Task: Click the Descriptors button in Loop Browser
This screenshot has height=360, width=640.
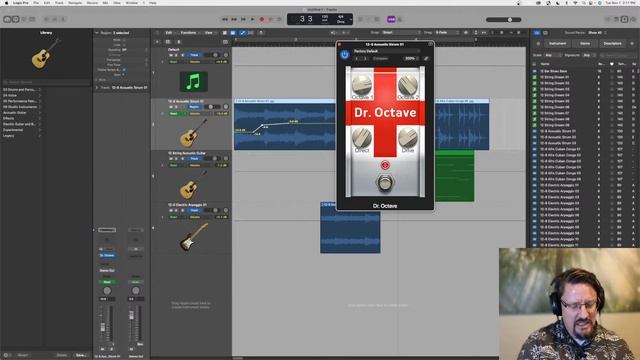Action: point(612,43)
